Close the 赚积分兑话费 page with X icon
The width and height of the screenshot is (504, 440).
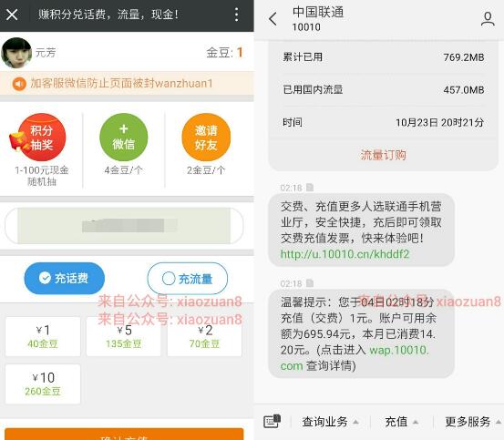point(12,15)
